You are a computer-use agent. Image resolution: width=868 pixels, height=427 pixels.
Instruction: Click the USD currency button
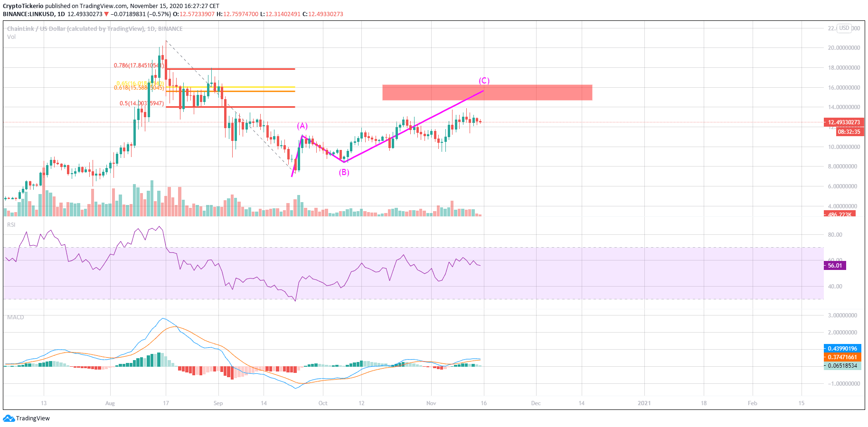point(844,28)
